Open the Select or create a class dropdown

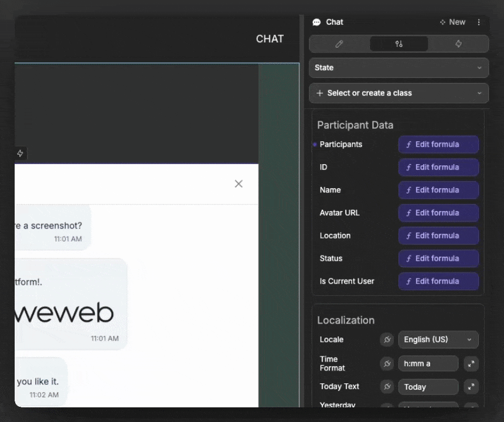(399, 93)
